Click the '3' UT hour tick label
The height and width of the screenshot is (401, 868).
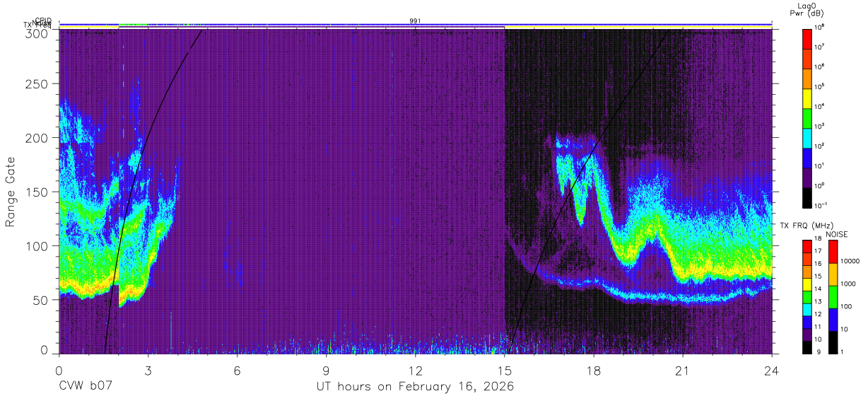click(x=148, y=370)
